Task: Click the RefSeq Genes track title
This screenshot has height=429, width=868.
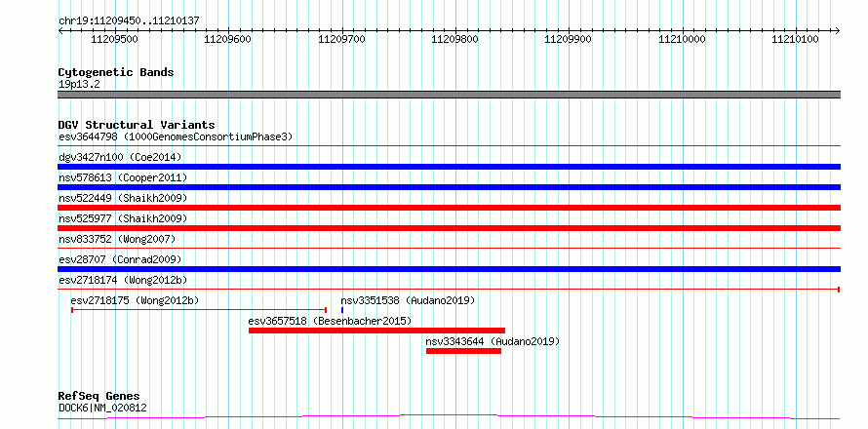Action: coord(99,396)
